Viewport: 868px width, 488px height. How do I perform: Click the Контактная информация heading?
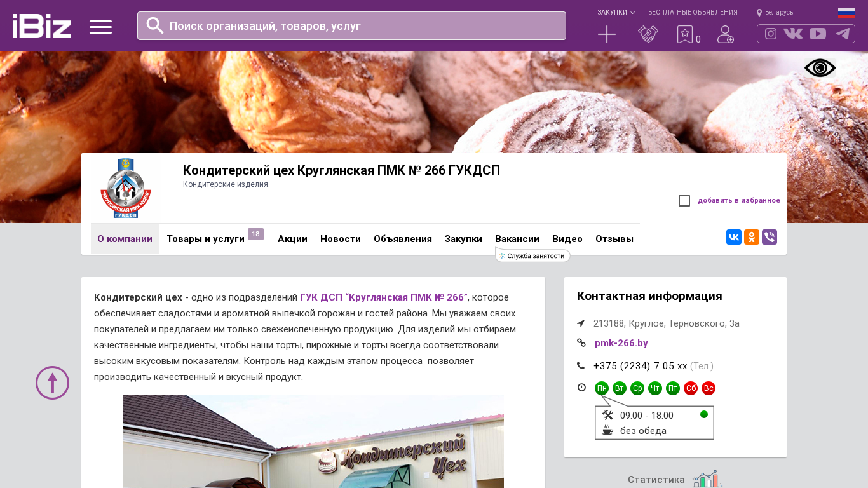click(649, 296)
